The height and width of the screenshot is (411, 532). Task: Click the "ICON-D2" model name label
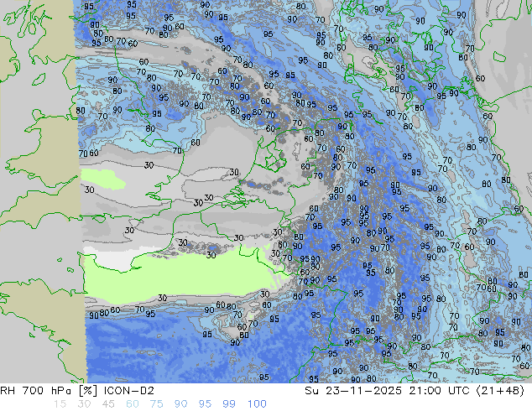129,391
